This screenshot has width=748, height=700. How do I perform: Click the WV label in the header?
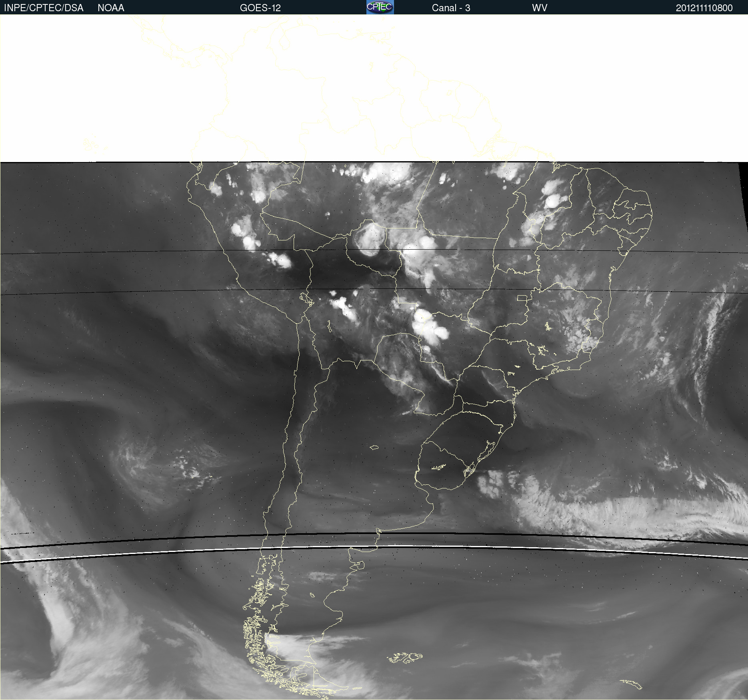click(540, 8)
